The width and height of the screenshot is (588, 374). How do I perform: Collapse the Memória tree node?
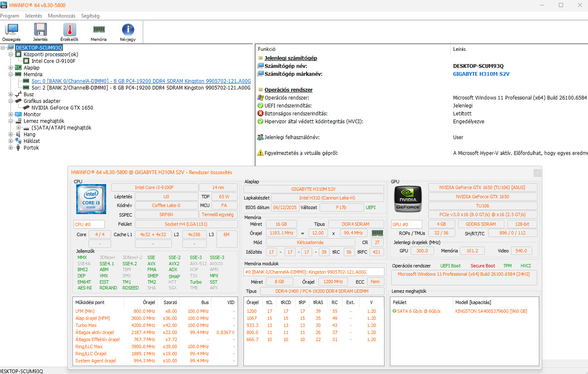coord(11,74)
